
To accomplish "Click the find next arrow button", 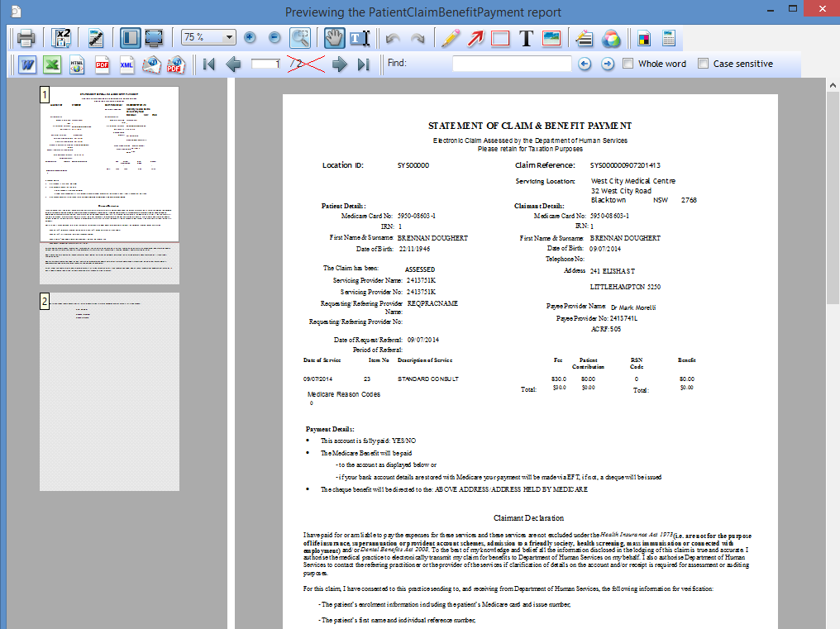I will pyautogui.click(x=608, y=64).
